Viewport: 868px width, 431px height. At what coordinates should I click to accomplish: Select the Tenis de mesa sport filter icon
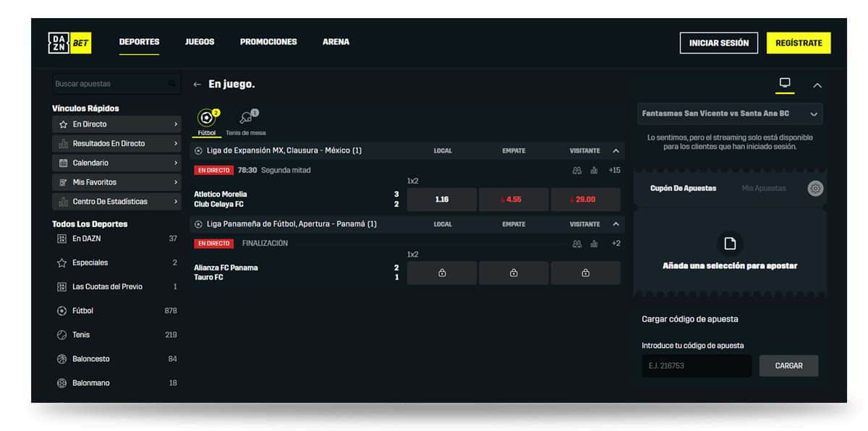(x=246, y=118)
